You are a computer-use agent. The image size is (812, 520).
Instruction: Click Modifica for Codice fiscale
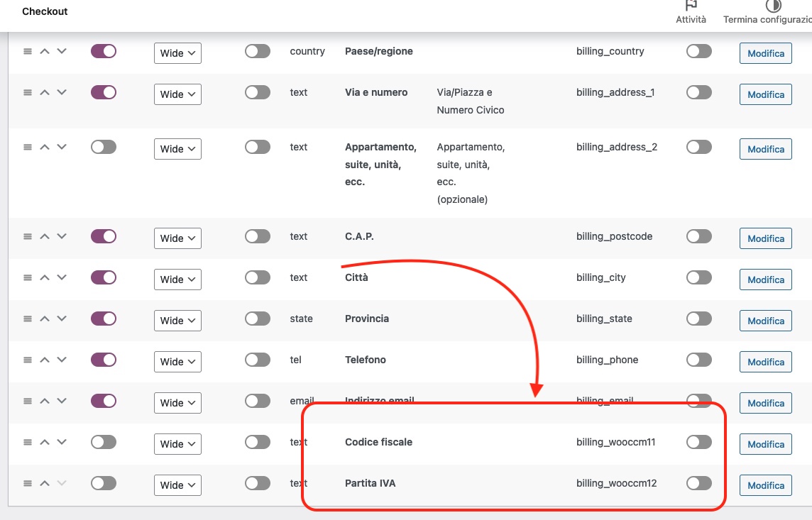765,444
